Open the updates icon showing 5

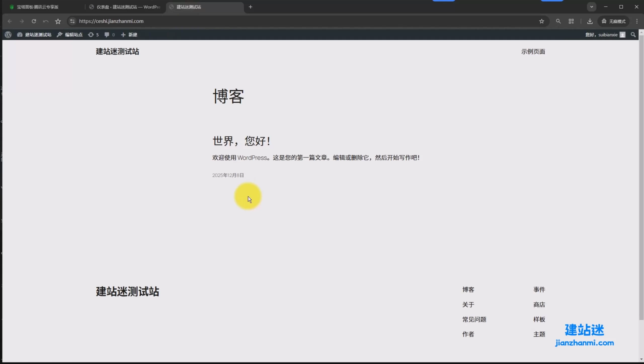(93, 35)
